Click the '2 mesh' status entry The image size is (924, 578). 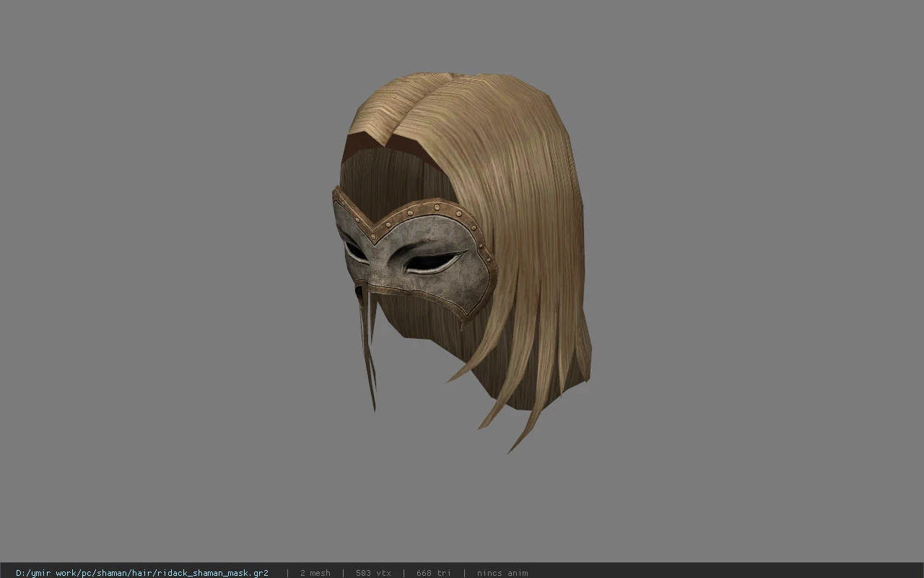315,573
